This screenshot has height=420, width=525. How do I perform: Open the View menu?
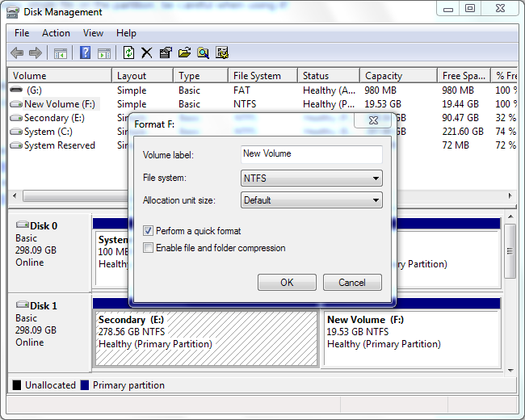click(x=93, y=33)
